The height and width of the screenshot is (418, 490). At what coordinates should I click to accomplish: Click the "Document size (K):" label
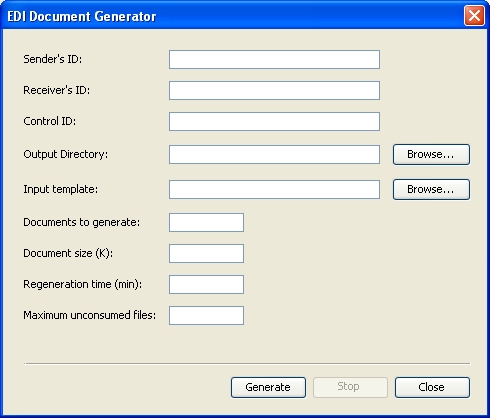click(x=68, y=253)
